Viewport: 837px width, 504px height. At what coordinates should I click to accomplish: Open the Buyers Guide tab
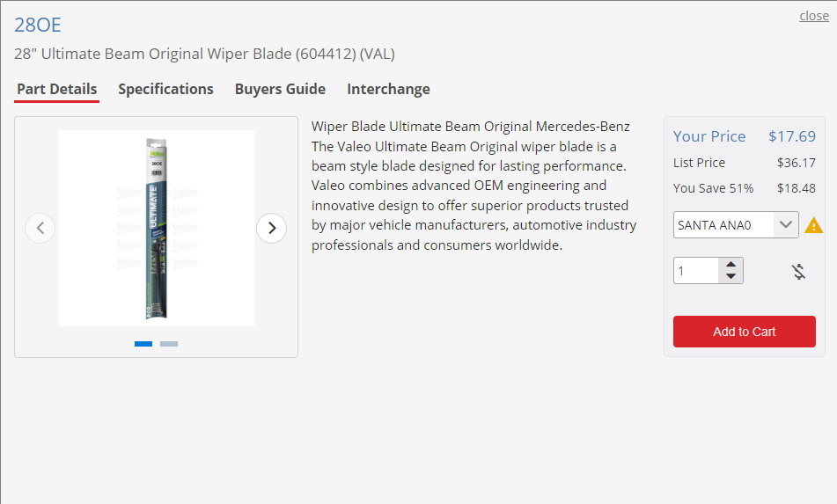coord(280,89)
